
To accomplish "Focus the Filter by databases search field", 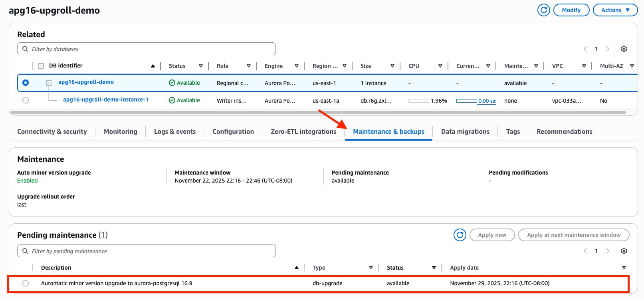I will pyautogui.click(x=147, y=49).
